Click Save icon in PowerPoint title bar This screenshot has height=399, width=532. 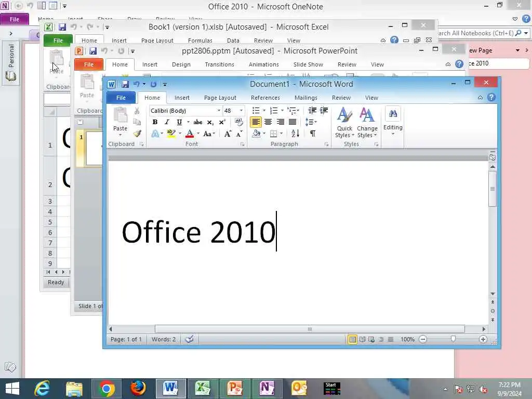[92, 51]
